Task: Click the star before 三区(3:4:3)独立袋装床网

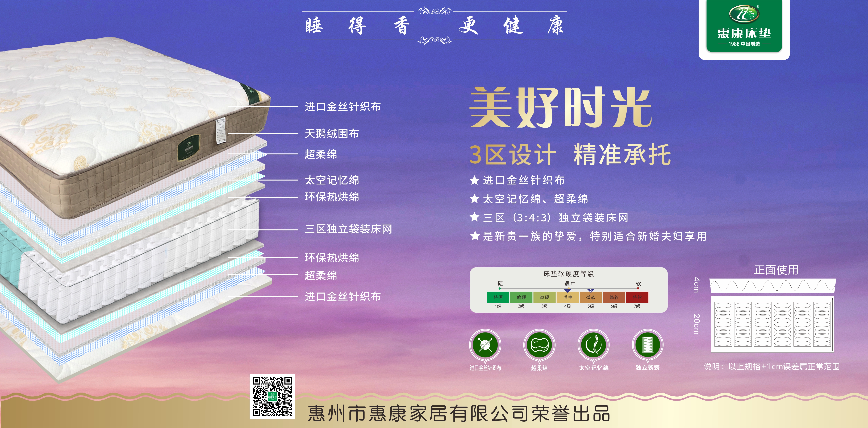Action: pos(474,217)
